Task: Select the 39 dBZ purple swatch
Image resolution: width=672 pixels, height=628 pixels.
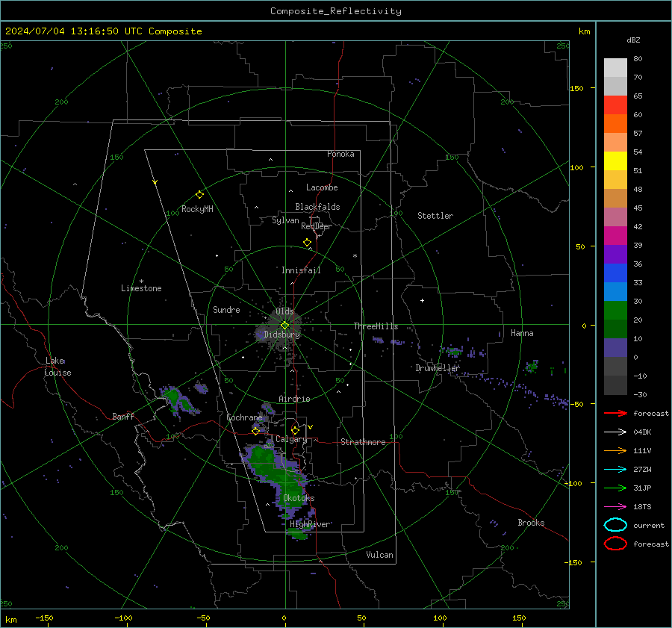Action: click(x=615, y=254)
